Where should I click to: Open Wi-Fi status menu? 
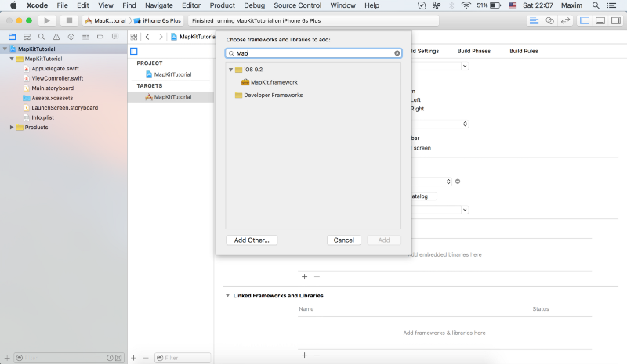[466, 5]
